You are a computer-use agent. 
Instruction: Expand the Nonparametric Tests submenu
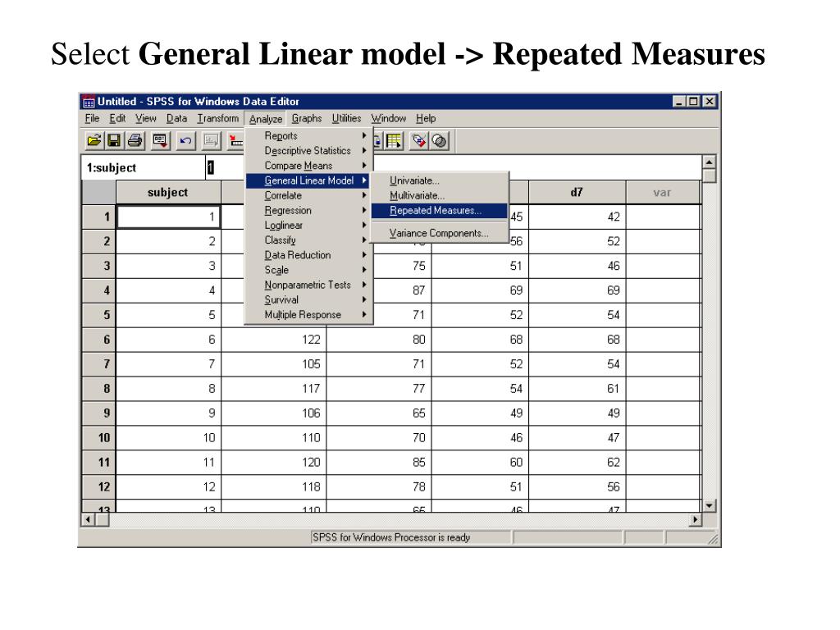click(x=308, y=285)
